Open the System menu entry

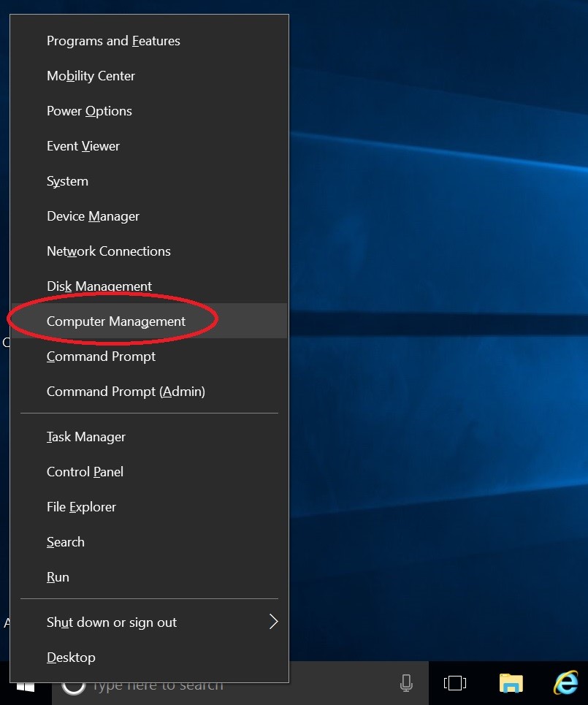67,181
